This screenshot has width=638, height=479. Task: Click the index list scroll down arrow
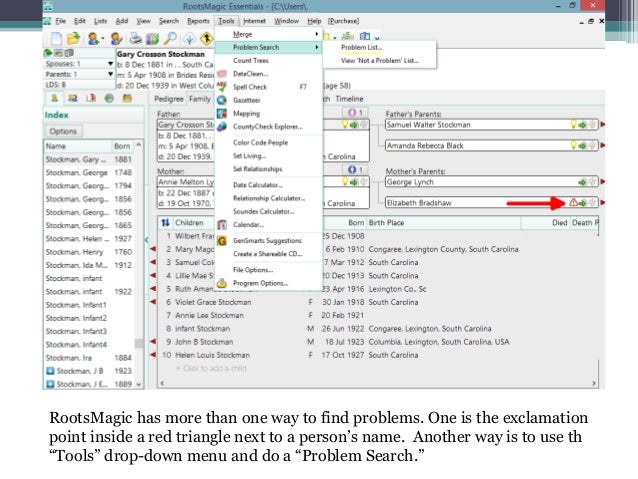[139, 384]
